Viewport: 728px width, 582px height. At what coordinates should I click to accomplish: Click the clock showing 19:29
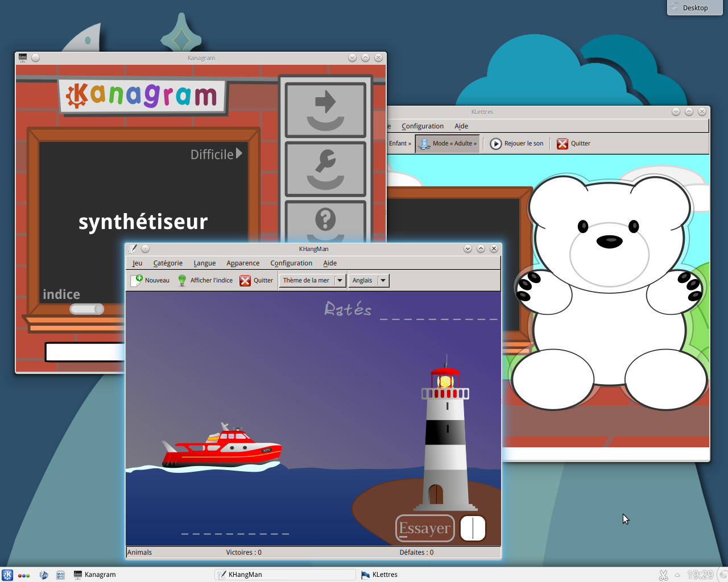pos(700,575)
